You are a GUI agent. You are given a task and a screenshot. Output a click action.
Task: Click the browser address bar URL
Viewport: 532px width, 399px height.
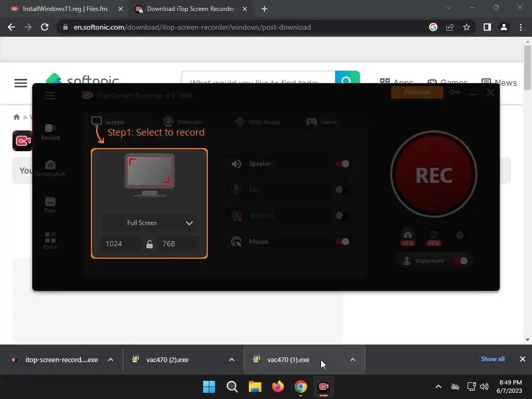coord(192,27)
